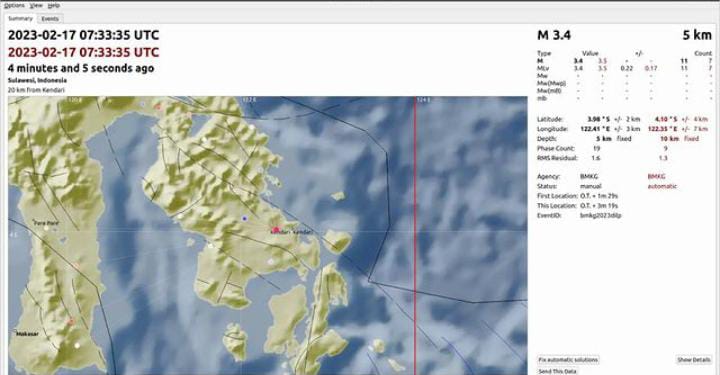Screen dimensions: 720x375
Task: Open the Help menu
Action: coord(54,6)
